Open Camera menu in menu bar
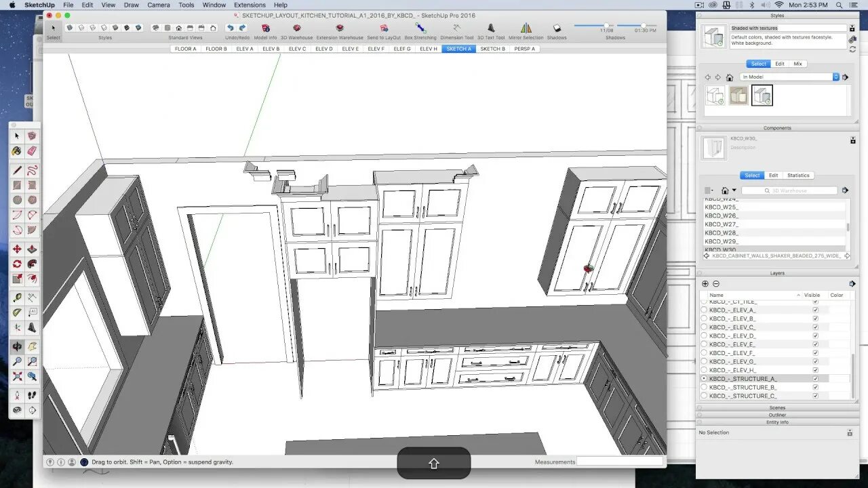Screen dimensions: 868x488 (159, 5)
